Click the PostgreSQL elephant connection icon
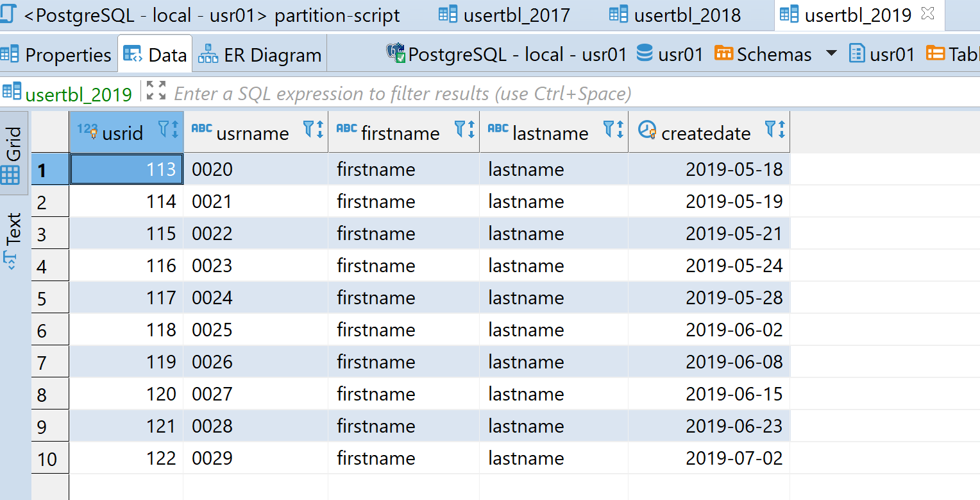The width and height of the screenshot is (980, 500). [x=395, y=53]
